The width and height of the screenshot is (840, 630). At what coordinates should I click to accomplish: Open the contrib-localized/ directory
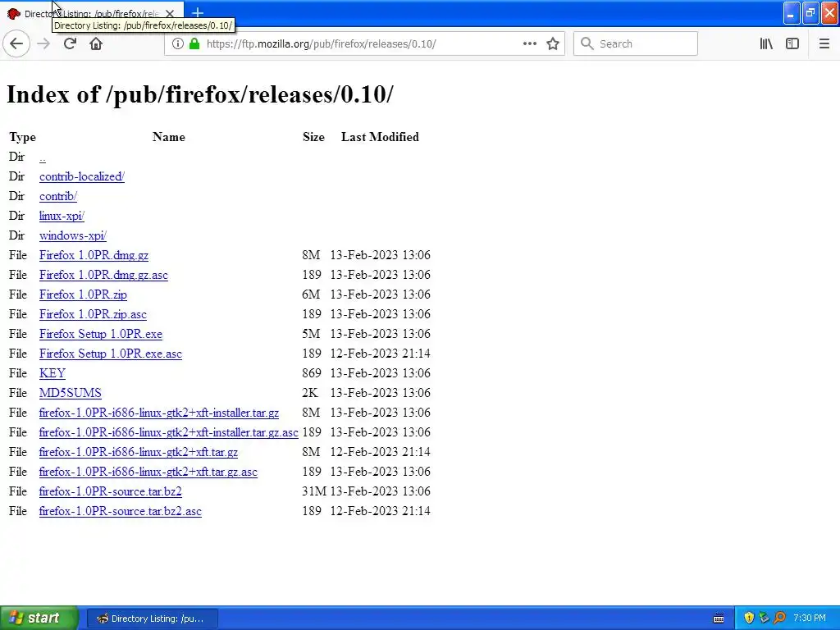coord(82,177)
